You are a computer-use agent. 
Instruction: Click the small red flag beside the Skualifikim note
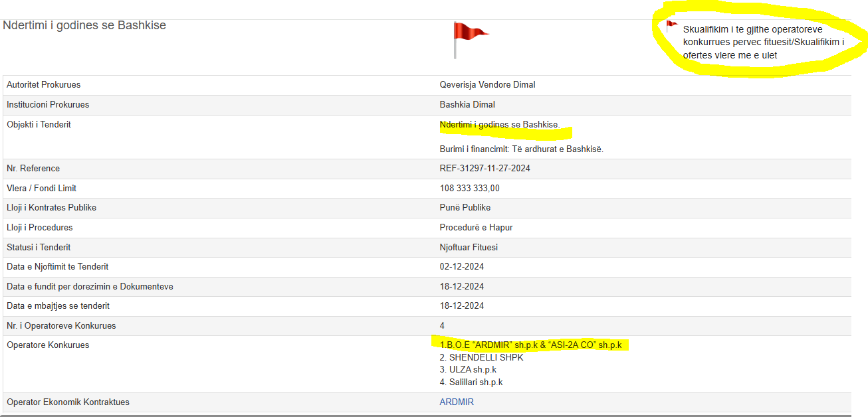tap(671, 26)
